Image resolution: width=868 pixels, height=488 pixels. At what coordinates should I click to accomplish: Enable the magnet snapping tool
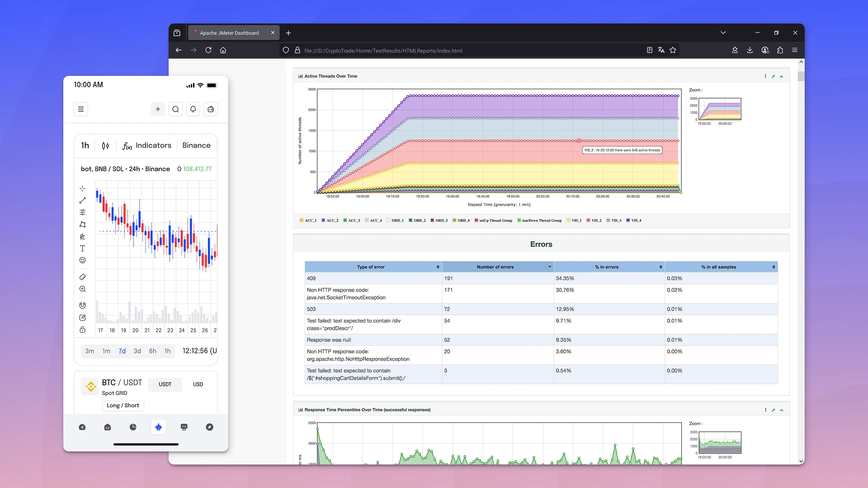pyautogui.click(x=83, y=305)
